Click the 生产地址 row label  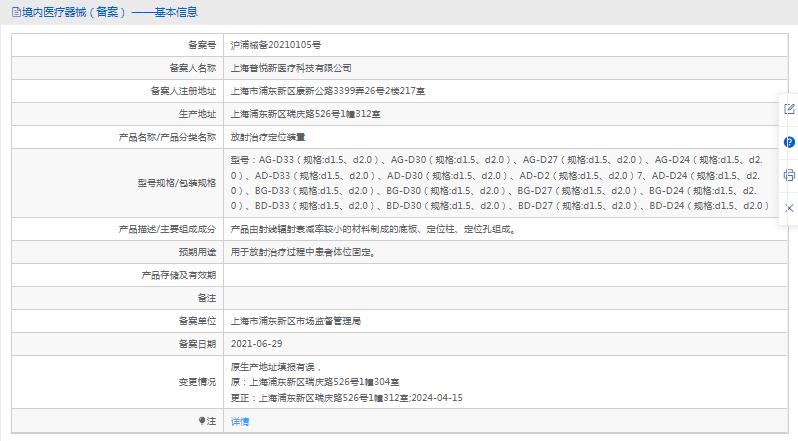click(x=197, y=114)
